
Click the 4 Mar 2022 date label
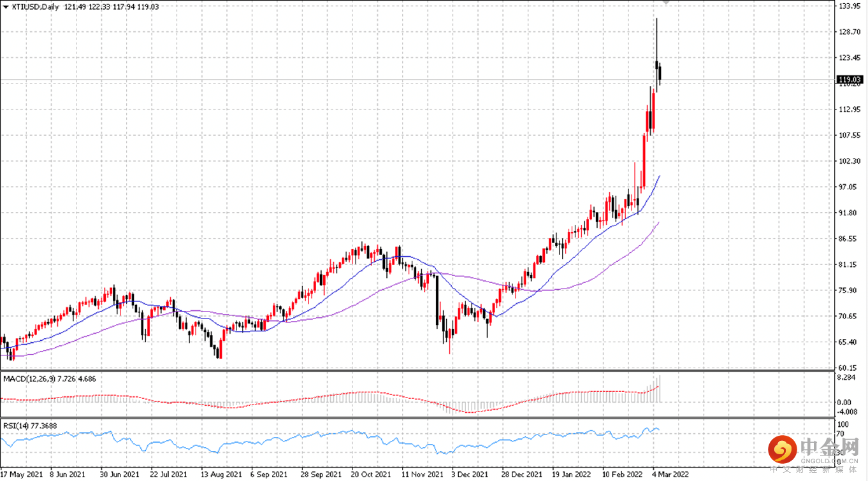[x=669, y=475]
